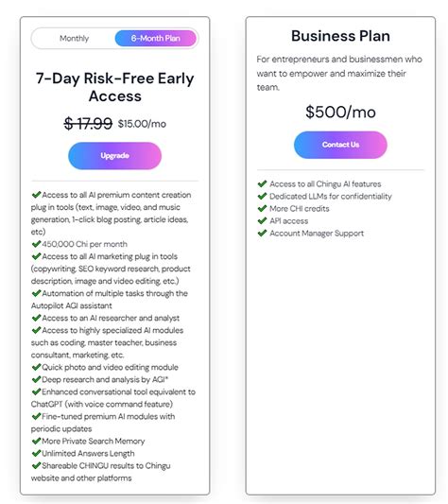Click the $500/mo price text

click(340, 113)
